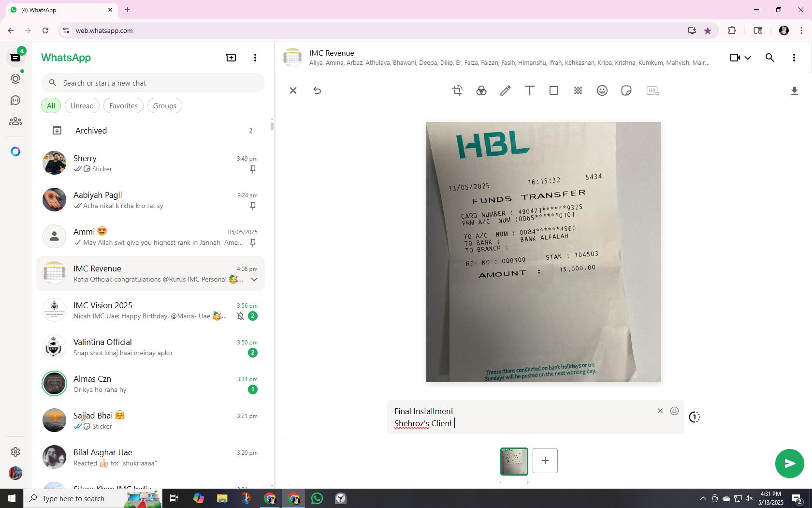Viewport: 812px width, 508px height.
Task: Open your profile picture in navigation rail
Action: pyautogui.click(x=15, y=473)
